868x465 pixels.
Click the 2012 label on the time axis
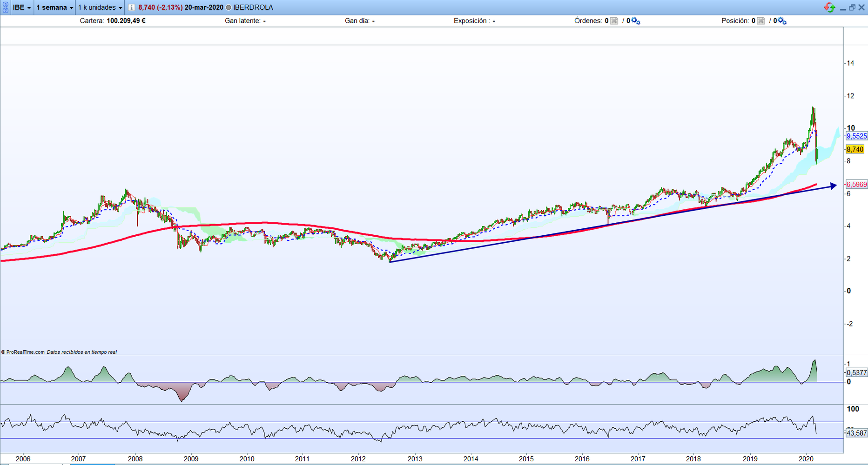358,459
